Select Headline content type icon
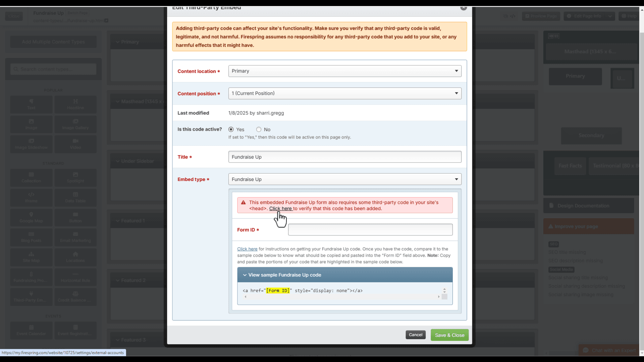 click(75, 104)
